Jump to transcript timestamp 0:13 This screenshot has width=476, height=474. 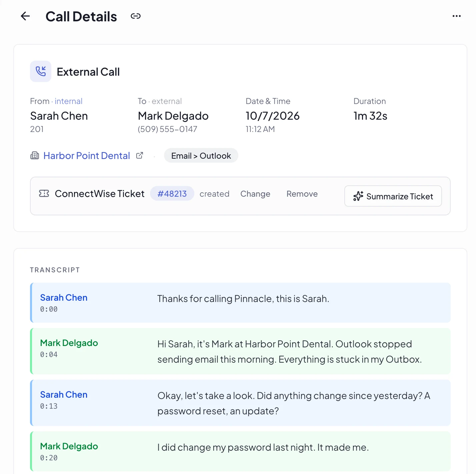pyautogui.click(x=49, y=406)
